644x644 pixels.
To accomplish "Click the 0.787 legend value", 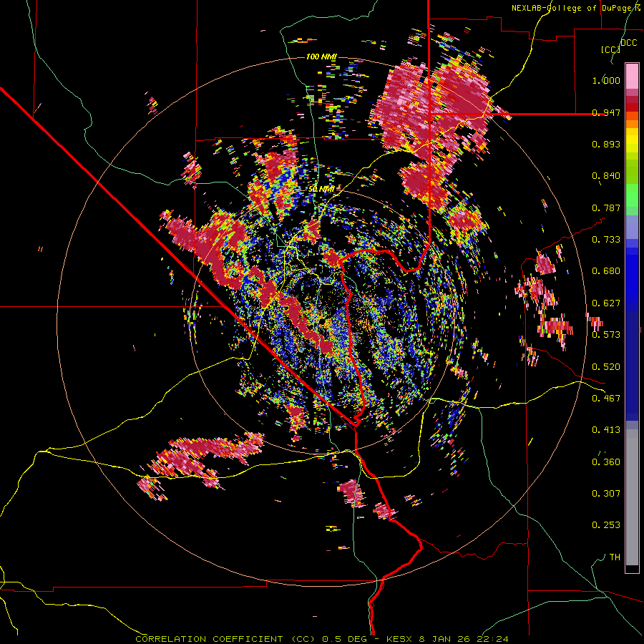I will tap(606, 208).
